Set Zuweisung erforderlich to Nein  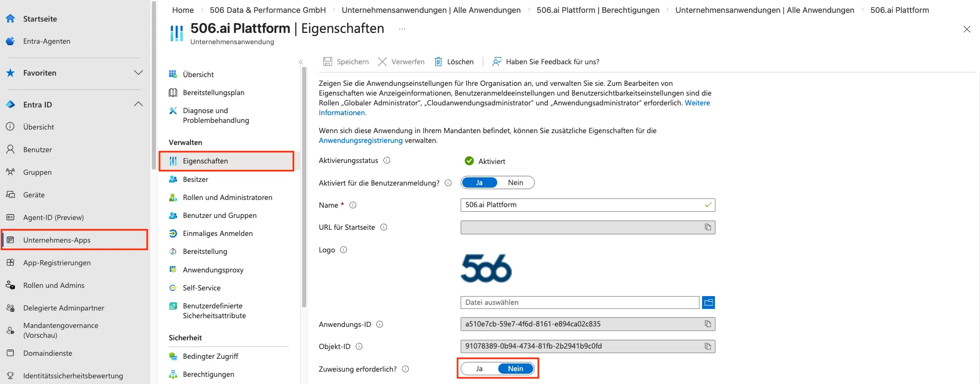click(516, 369)
